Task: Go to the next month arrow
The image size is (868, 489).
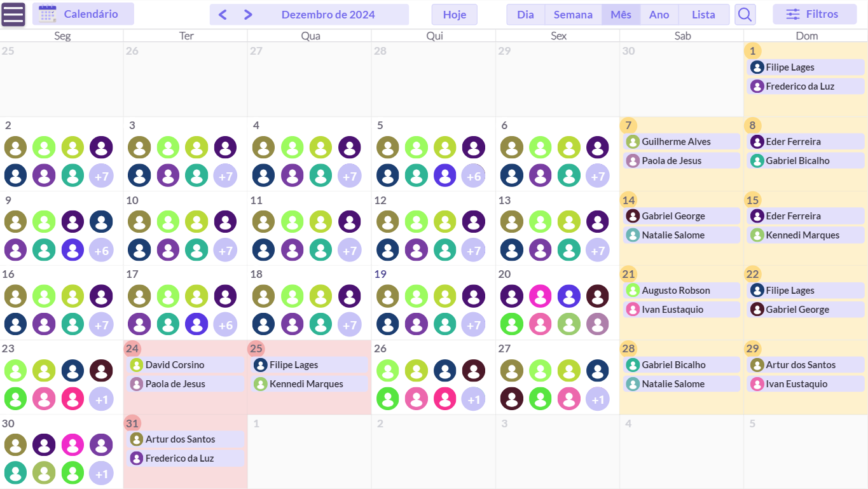Action: tap(248, 15)
